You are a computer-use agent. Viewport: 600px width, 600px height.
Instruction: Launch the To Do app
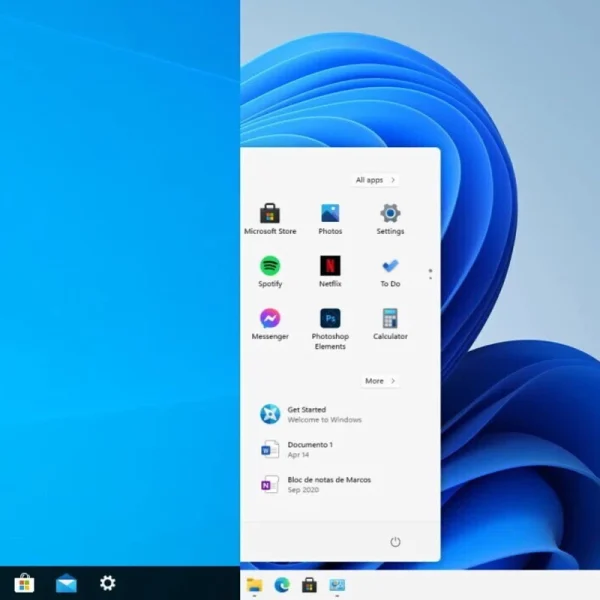tap(390, 271)
